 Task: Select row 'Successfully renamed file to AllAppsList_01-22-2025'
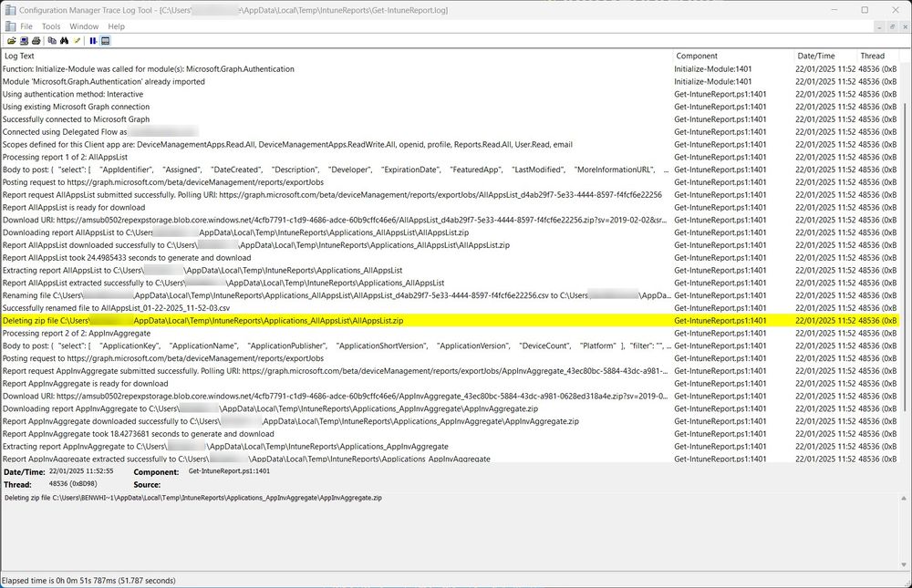451,308
